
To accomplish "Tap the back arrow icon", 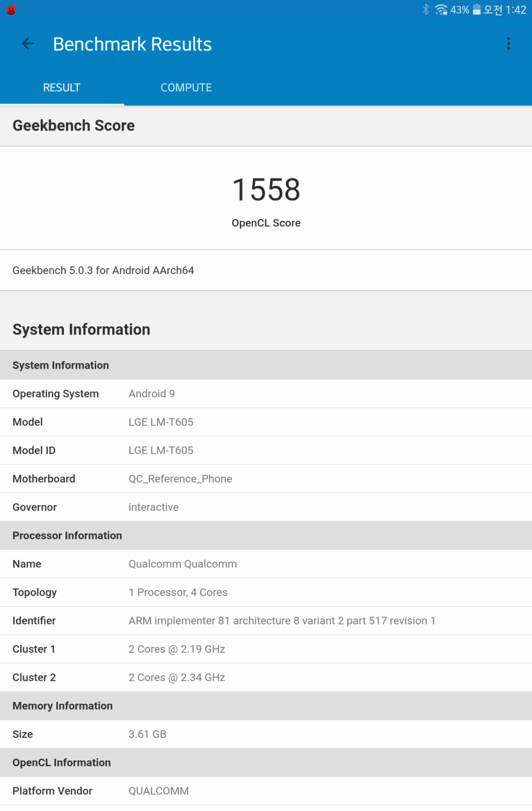I will click(28, 44).
